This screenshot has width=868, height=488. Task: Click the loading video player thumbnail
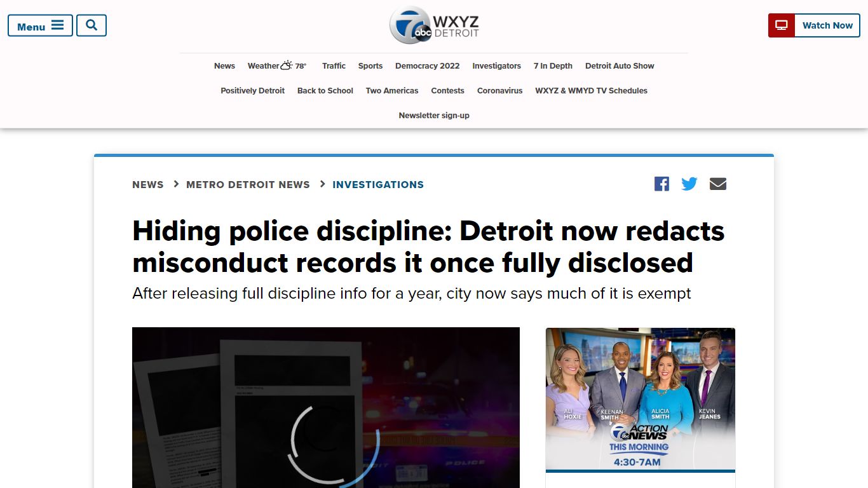pos(326,407)
